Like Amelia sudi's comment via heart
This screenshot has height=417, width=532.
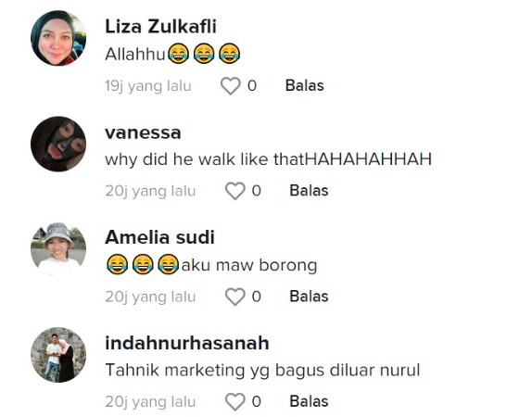pyautogui.click(x=234, y=297)
